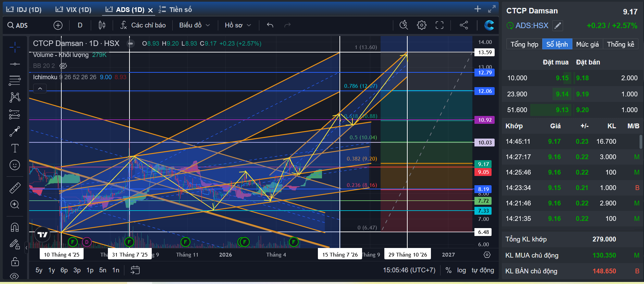644x284 pixels.
Task: Select the text annotation tool
Action: (x=15, y=148)
